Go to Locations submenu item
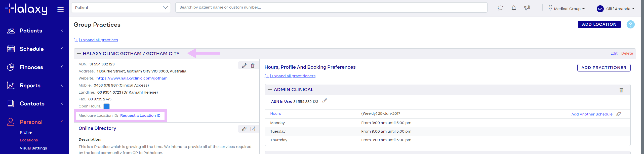 click(29, 140)
